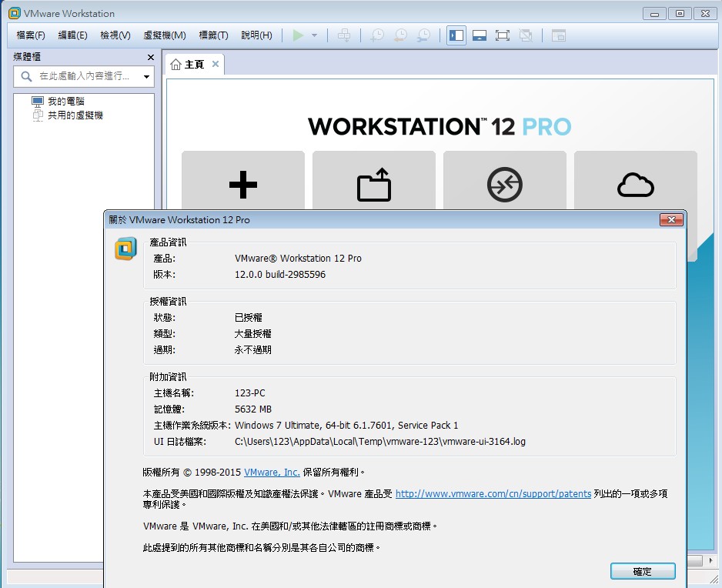Screen dimensions: 722x588
Task: Click the right scroll arrow at window bottom
Action: coord(710,560)
